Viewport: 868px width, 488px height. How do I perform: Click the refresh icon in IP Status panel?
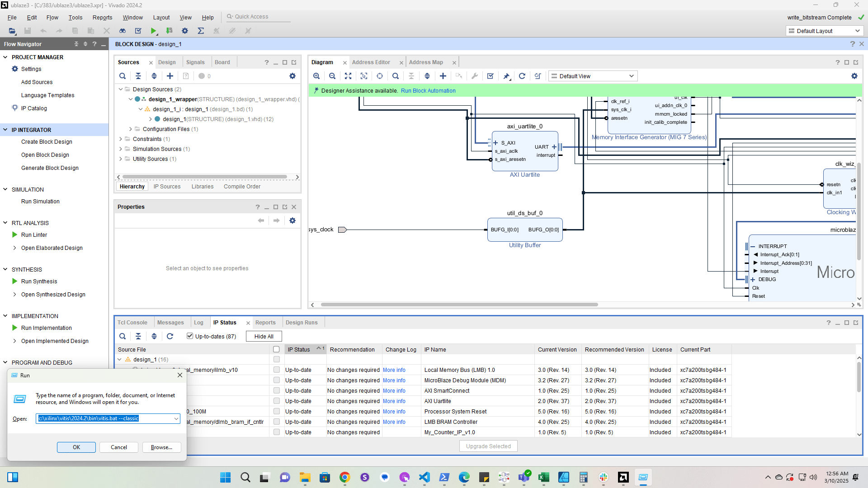[170, 336]
